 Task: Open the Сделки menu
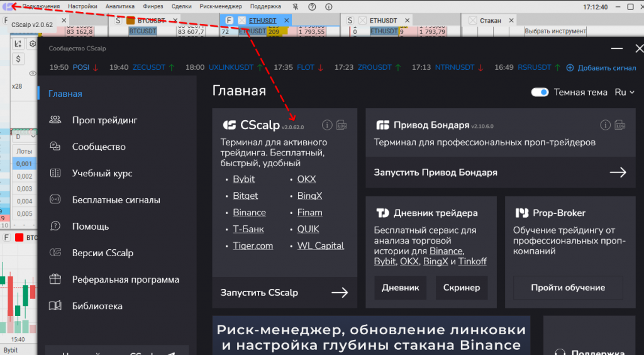(x=182, y=6)
